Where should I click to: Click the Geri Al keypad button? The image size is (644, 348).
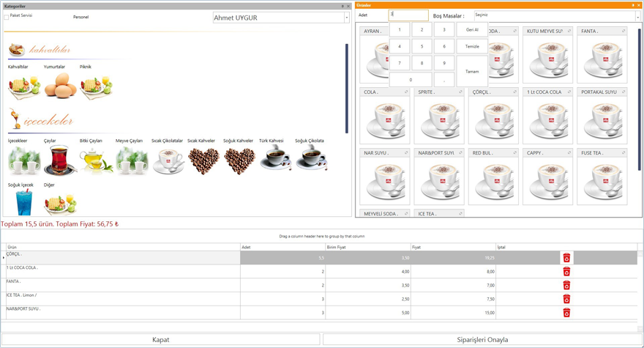472,29
